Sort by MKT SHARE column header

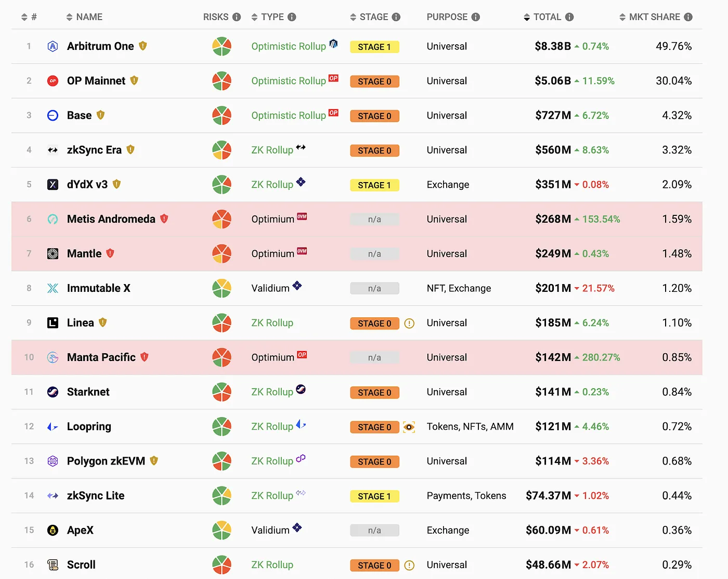coord(649,17)
